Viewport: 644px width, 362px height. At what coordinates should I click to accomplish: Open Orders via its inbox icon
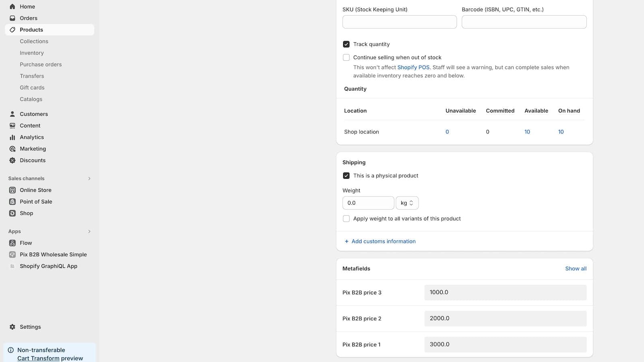point(12,18)
